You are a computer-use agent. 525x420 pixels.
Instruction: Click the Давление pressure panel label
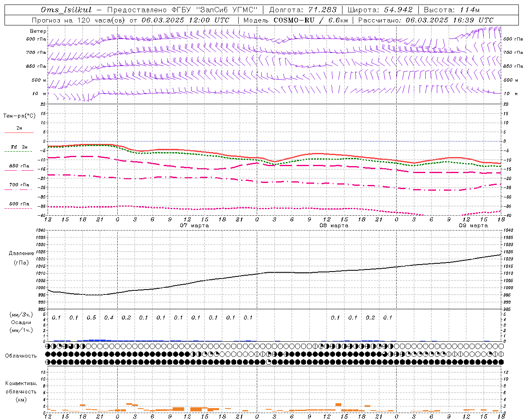21,253
